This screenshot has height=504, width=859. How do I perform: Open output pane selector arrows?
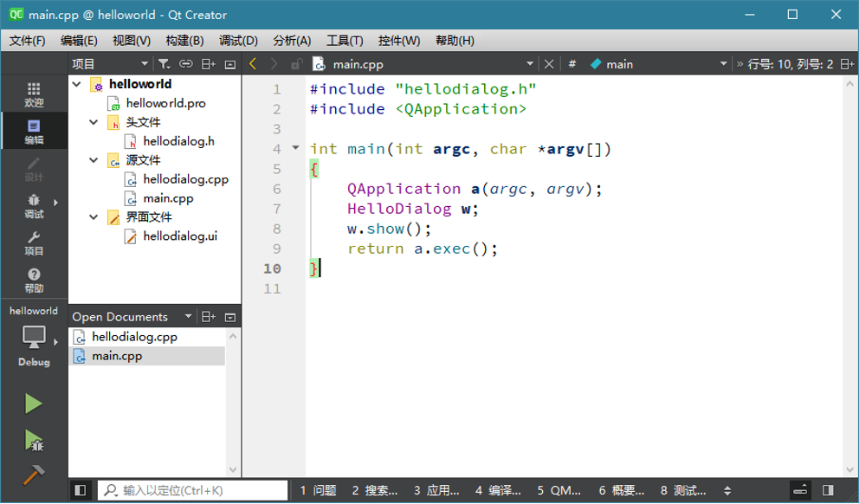(x=727, y=490)
